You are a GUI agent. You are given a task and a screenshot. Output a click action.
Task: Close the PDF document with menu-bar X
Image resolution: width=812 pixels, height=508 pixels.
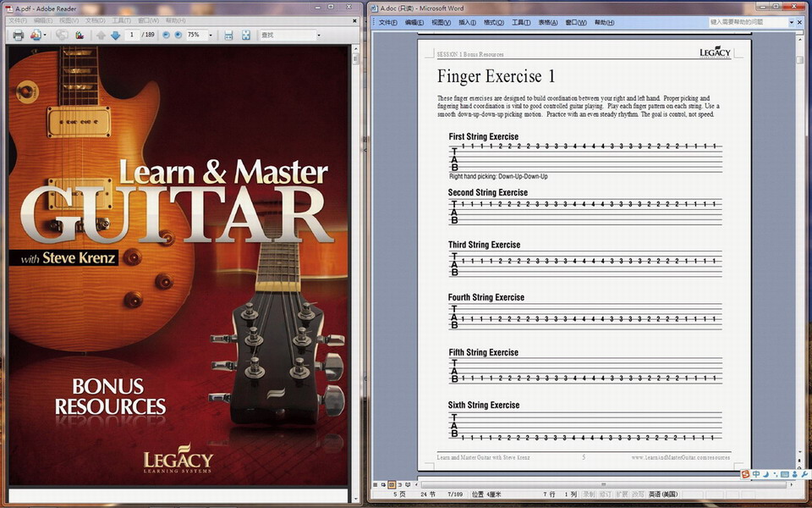tap(354, 20)
